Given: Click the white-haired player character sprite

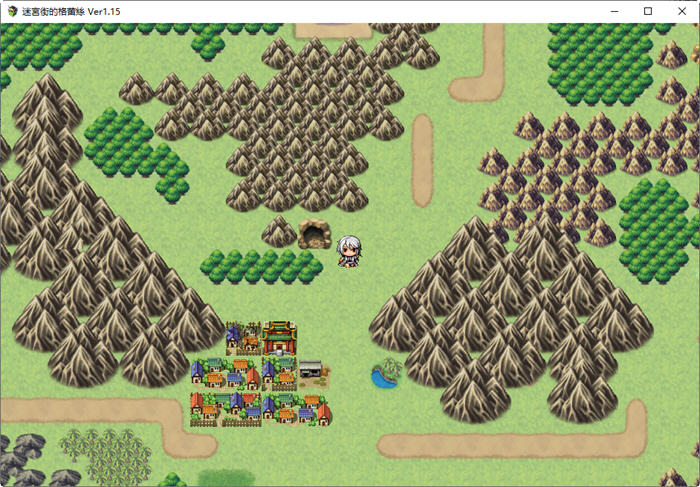Looking at the screenshot, I should 349,252.
